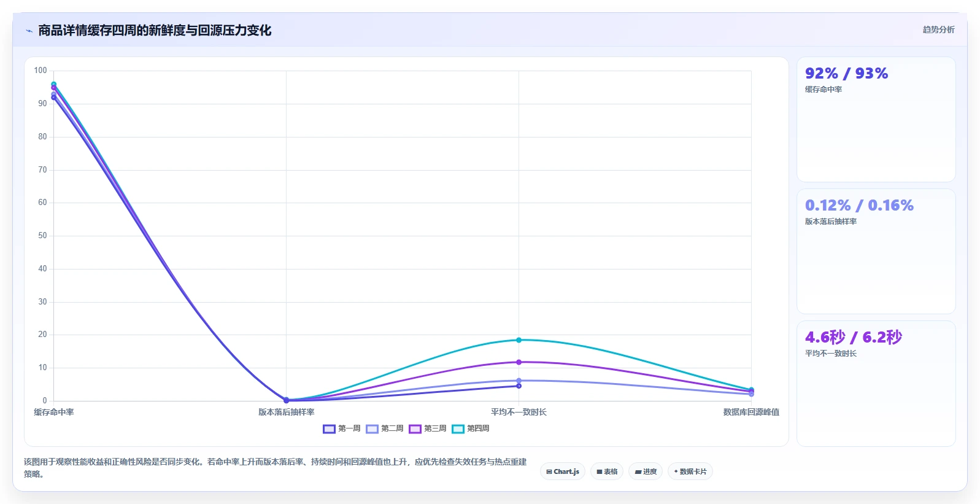Click 版本落后抽样率 label in second card
980x504 pixels.
(831, 222)
